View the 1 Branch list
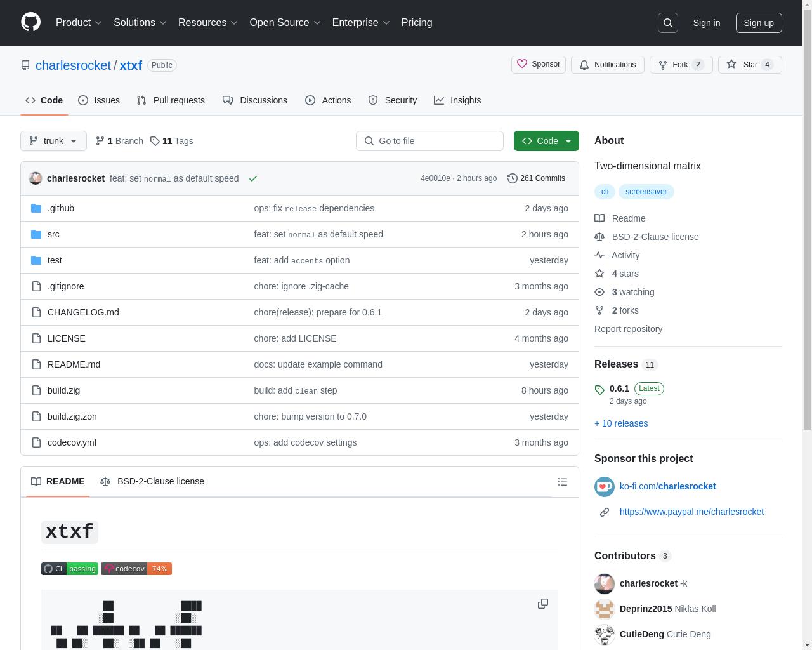The image size is (812, 650). pos(119,141)
